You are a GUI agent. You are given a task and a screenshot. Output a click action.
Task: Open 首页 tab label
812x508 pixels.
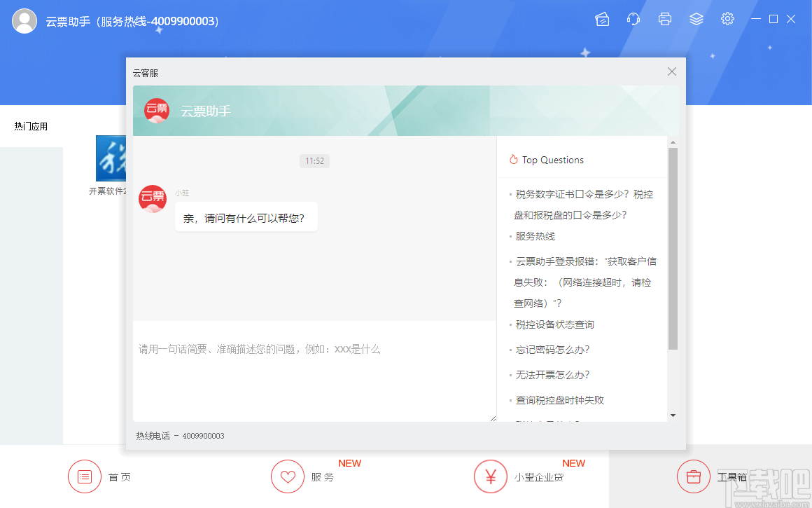(119, 477)
